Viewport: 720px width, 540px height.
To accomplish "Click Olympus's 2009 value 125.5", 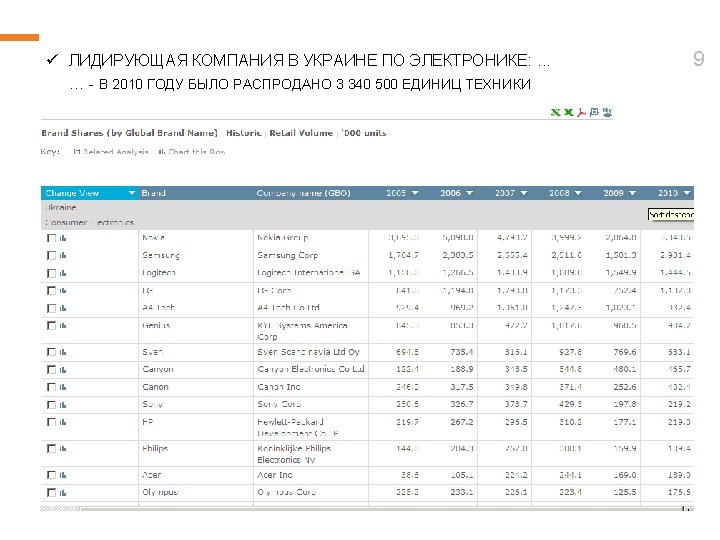I will point(624,492).
